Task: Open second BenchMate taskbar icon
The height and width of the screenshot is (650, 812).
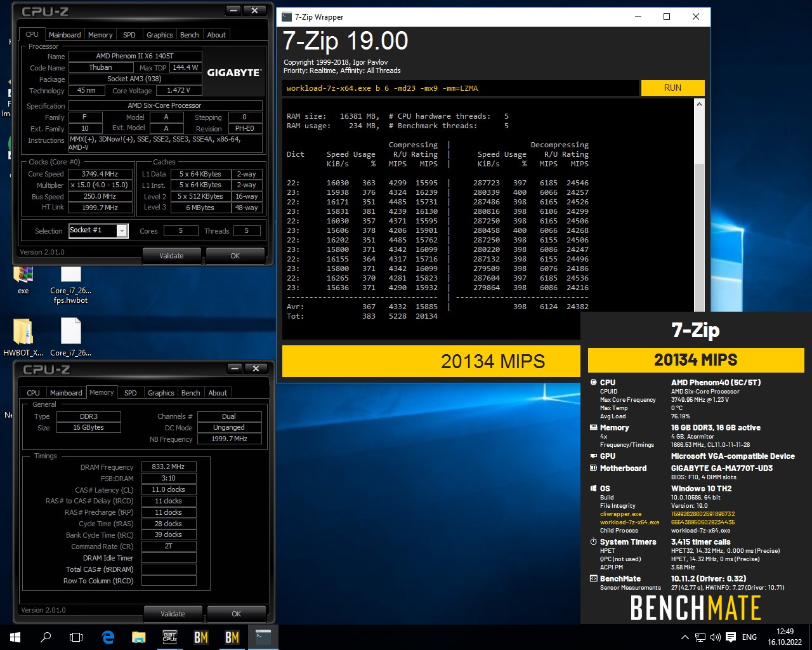Action: (x=232, y=637)
